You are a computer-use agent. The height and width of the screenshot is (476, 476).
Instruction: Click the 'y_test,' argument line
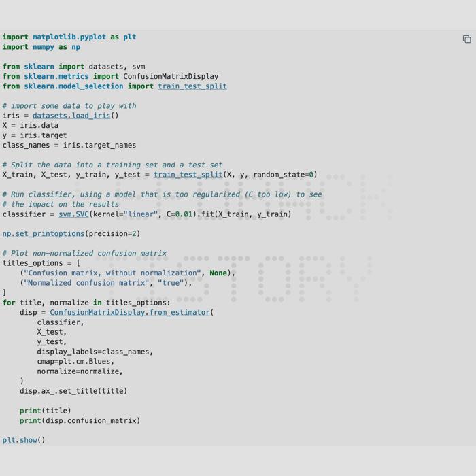coord(52,342)
